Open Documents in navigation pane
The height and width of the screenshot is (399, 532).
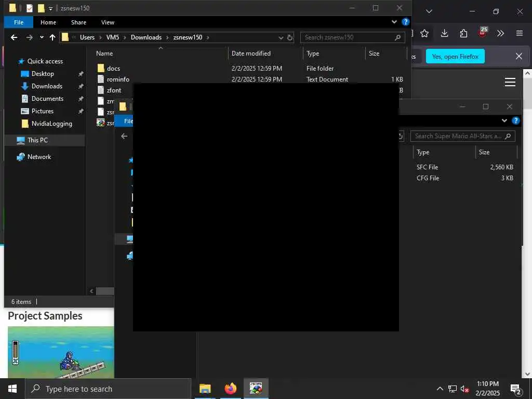click(47, 99)
